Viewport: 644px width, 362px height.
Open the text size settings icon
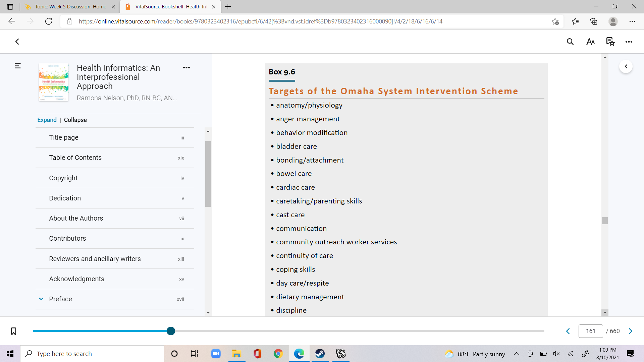[x=590, y=42]
